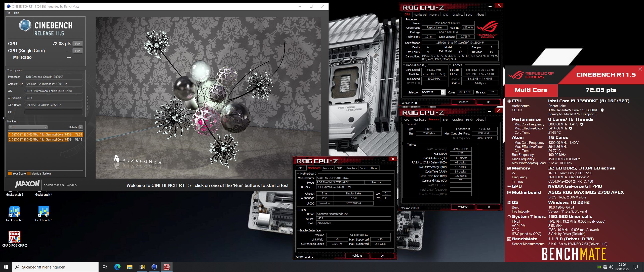Switch to SPD tab in Memory CPU-Z window
Screen dimensions: 644x272
point(445,120)
